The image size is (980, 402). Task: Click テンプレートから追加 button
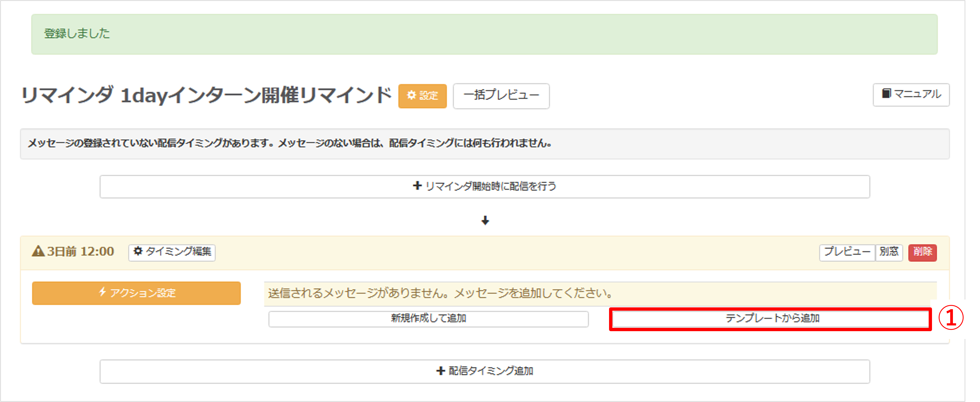tap(771, 319)
